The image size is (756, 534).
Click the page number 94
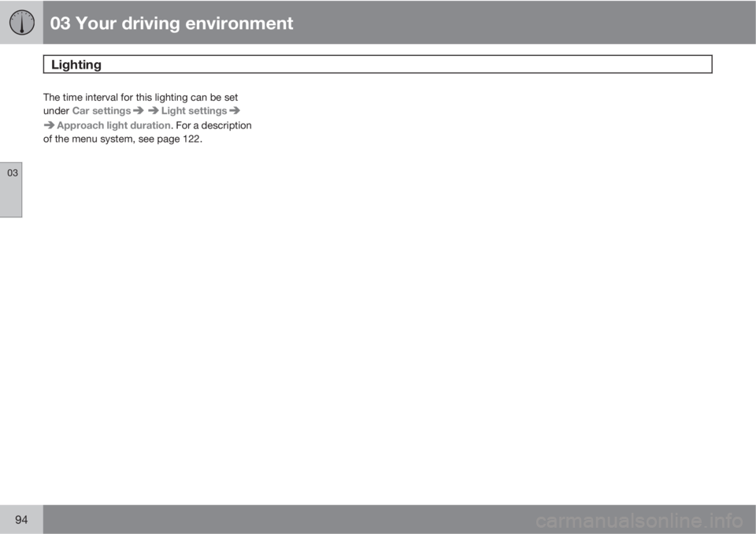click(x=21, y=520)
